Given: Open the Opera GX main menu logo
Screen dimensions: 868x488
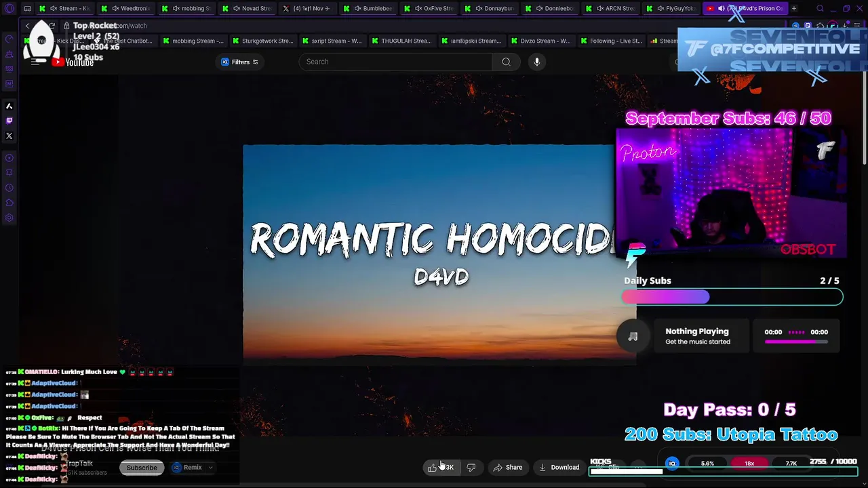Looking at the screenshot, I should [x=9, y=9].
